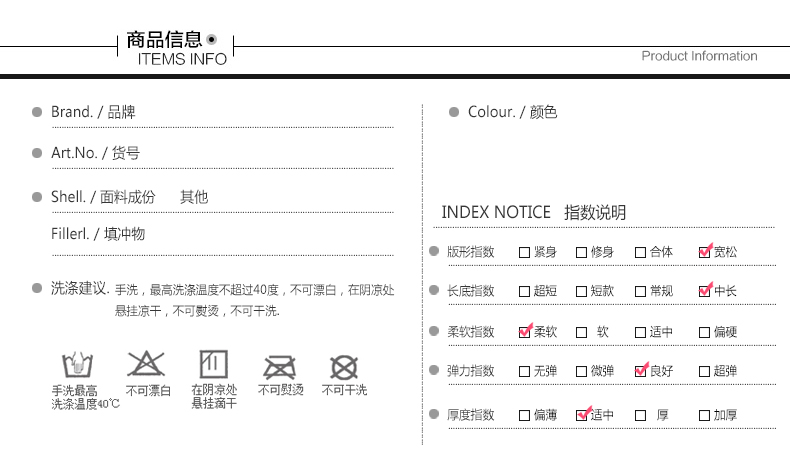
Task: Click the 商品信息 heading
Action: (x=164, y=39)
